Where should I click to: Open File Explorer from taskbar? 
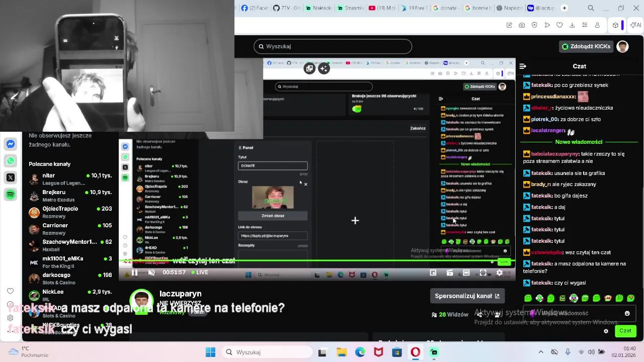342,352
